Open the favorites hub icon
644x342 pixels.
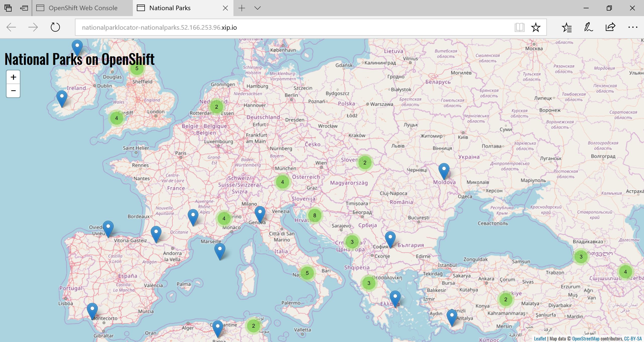pos(567,27)
